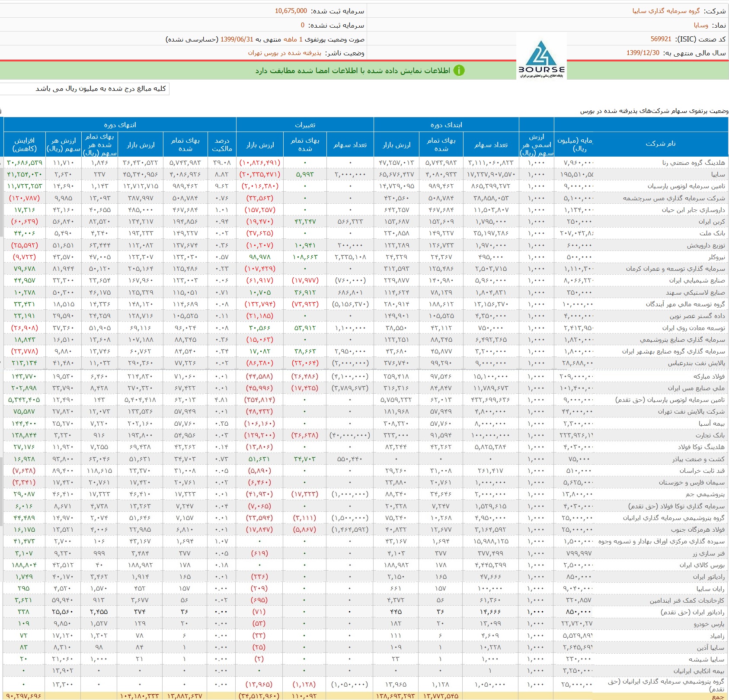Select row داده گستر عصر نوین
Viewport: 729px width, 700px height.
(x=366, y=316)
